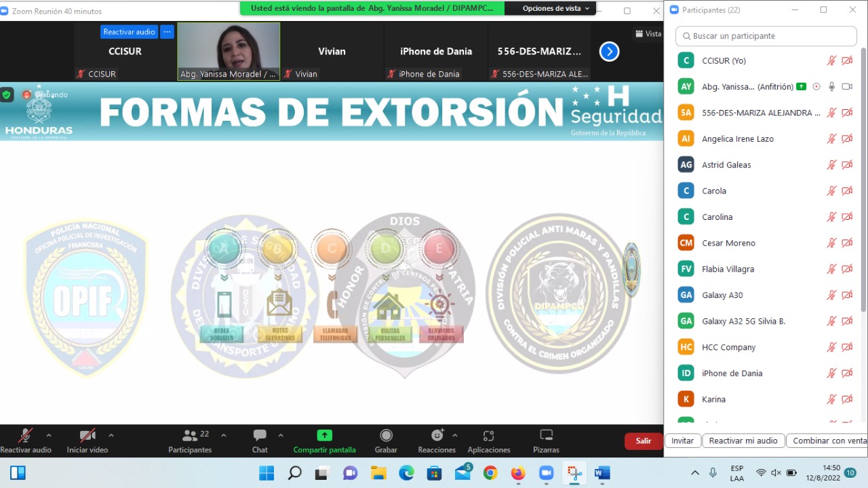
Task: Toggle Reactivar audio microphone in the toolbar
Action: [x=25, y=436]
